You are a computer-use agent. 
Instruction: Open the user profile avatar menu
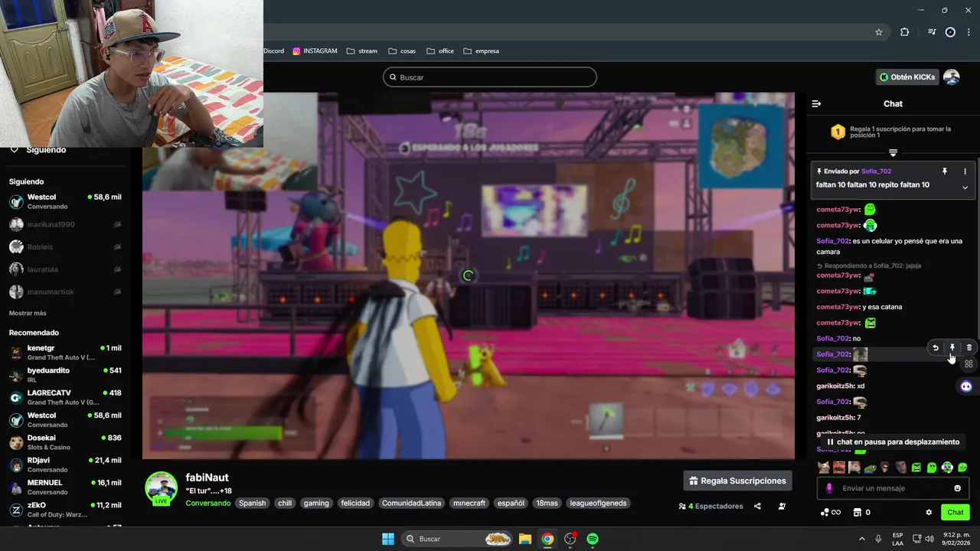pyautogui.click(x=952, y=77)
